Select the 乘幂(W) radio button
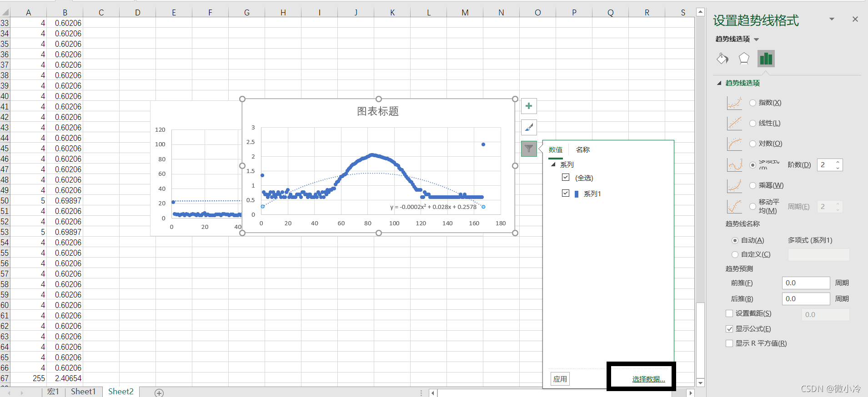The width and height of the screenshot is (868, 397). 753,185
